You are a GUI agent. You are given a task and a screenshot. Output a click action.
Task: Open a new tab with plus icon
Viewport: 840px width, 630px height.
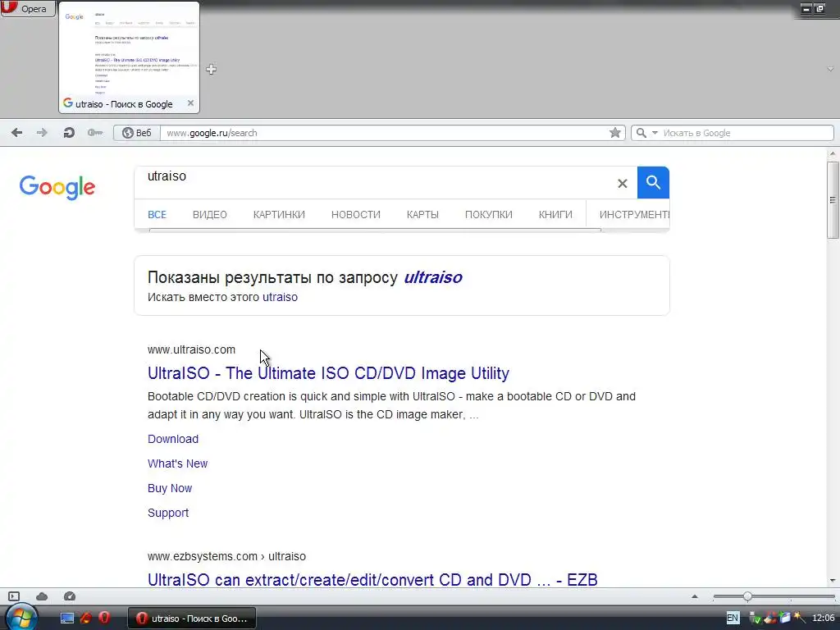tap(211, 69)
